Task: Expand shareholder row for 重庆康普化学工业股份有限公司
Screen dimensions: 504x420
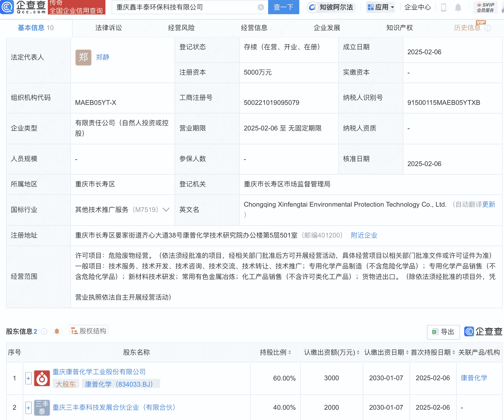Action: click(x=28, y=378)
